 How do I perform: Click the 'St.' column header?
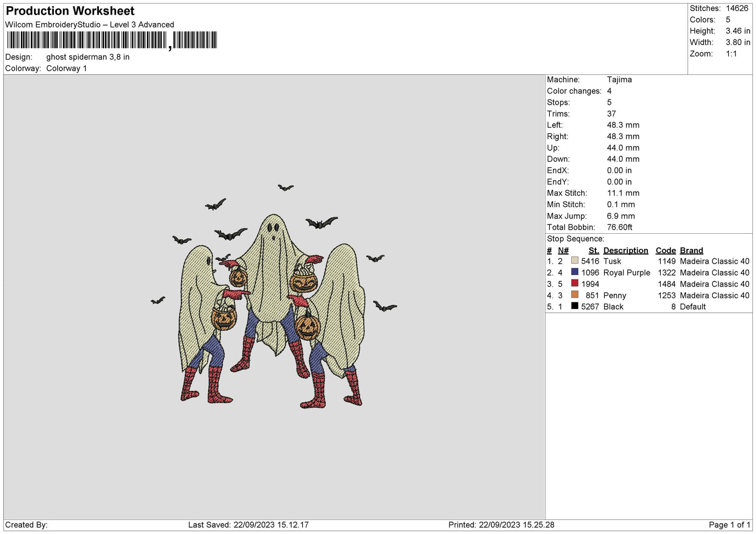point(594,251)
